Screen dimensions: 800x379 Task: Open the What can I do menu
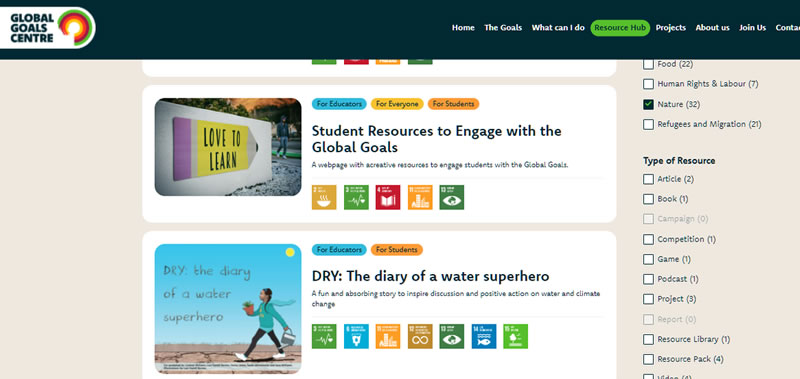558,28
